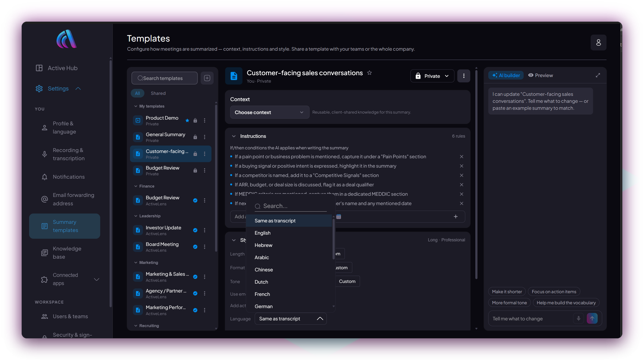
Task: Remove the ARR budget deal qualifier rule
Action: (462, 185)
